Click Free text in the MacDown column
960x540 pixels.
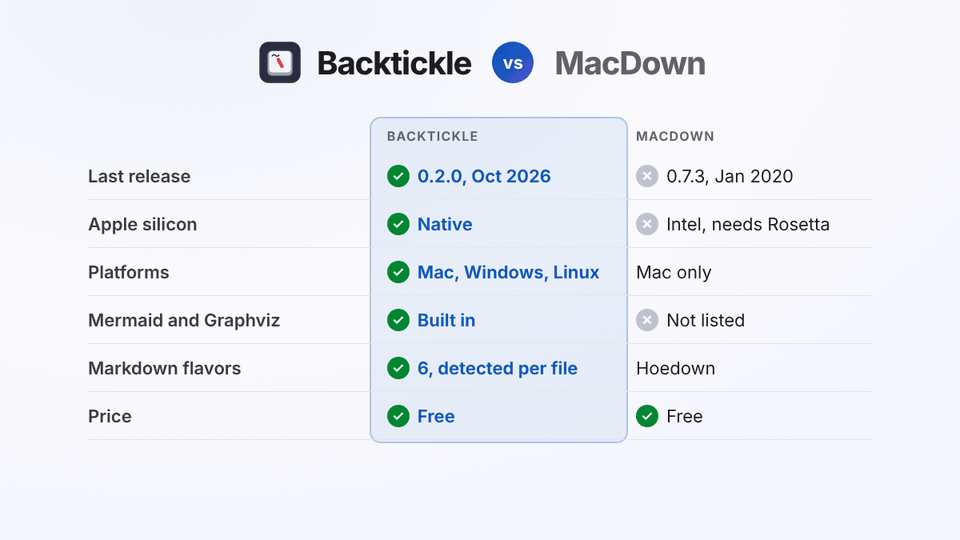tap(684, 416)
